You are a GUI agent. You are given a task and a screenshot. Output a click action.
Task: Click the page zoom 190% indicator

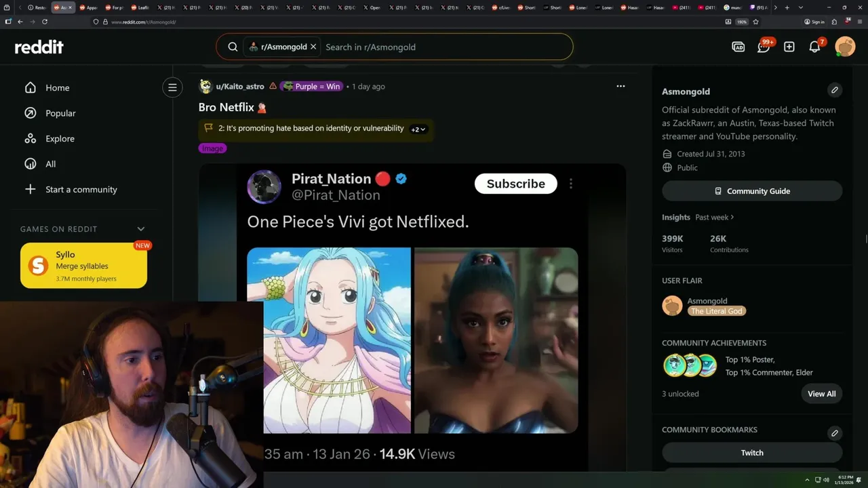(x=742, y=22)
